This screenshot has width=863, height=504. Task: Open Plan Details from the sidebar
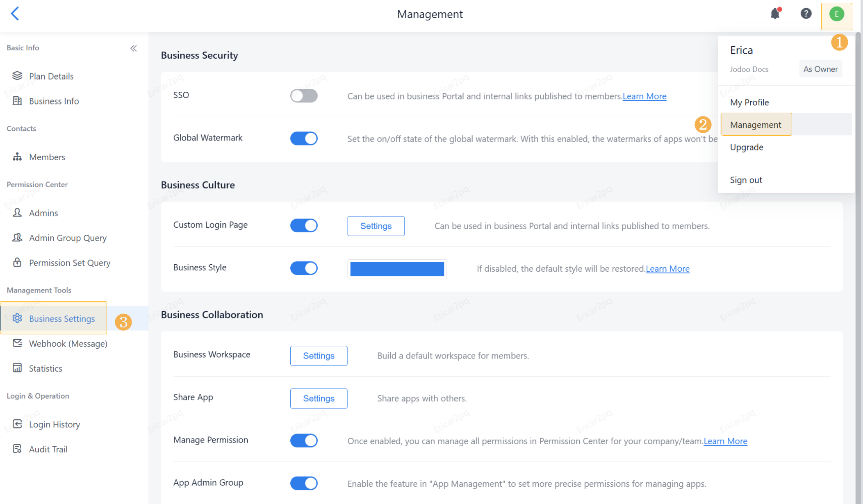pyautogui.click(x=51, y=76)
